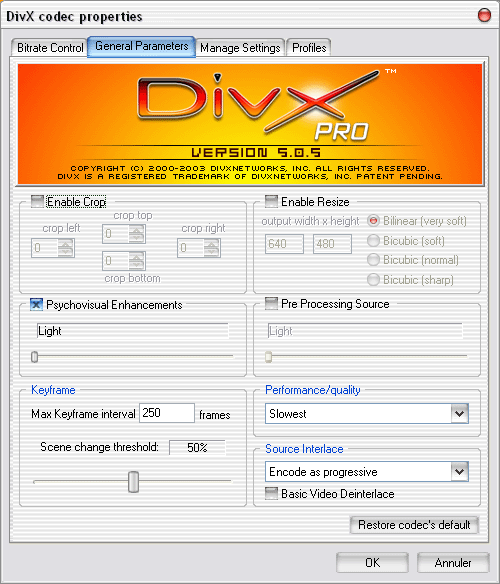Close dialog with red round button
500x584 pixels.
(484, 16)
